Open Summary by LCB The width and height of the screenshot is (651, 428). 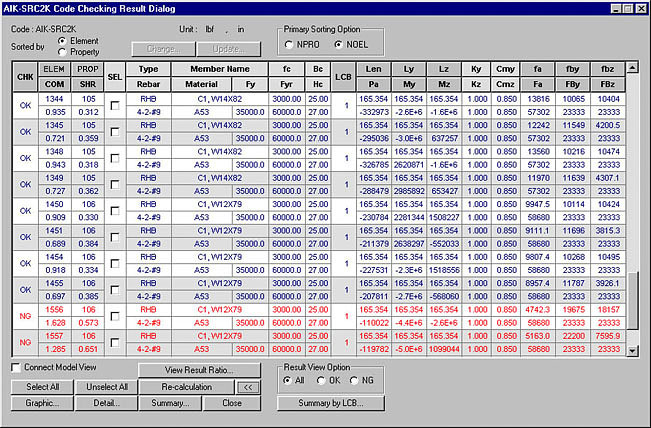(x=330, y=403)
